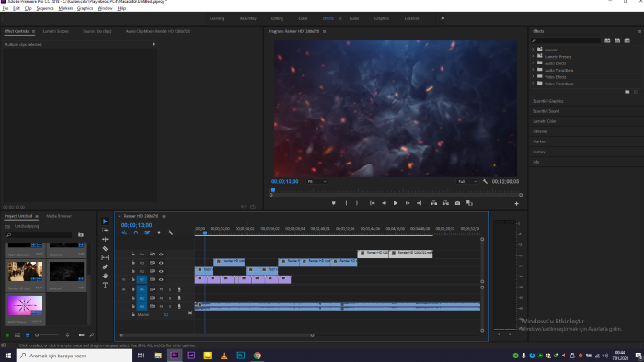Toggle snapping magnet in the timeline
The width and height of the screenshot is (644, 362).
coord(136,232)
